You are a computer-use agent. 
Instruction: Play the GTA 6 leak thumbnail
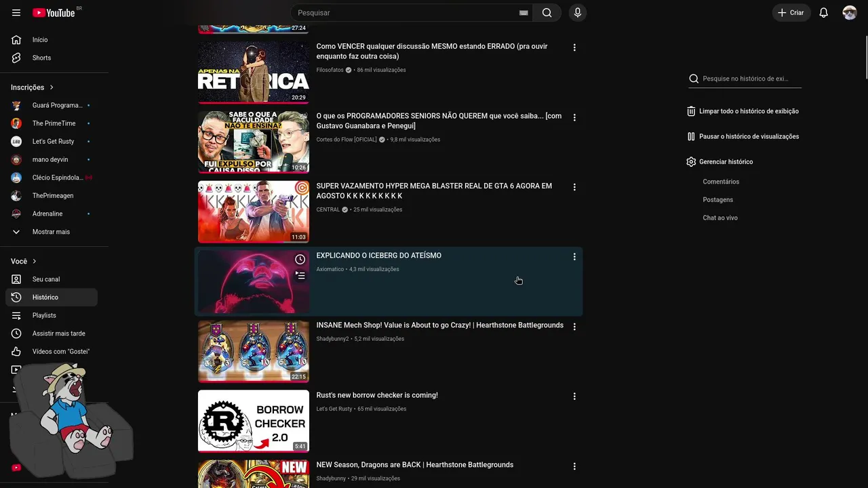pos(254,212)
